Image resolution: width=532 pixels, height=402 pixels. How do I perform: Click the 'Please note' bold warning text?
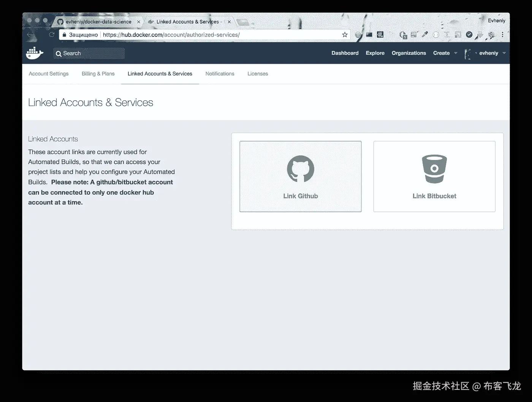click(101, 192)
